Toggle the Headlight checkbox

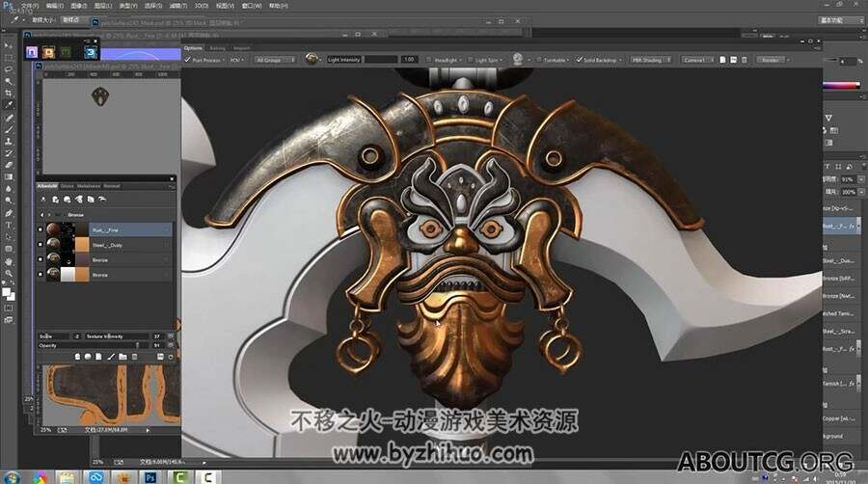click(x=428, y=60)
